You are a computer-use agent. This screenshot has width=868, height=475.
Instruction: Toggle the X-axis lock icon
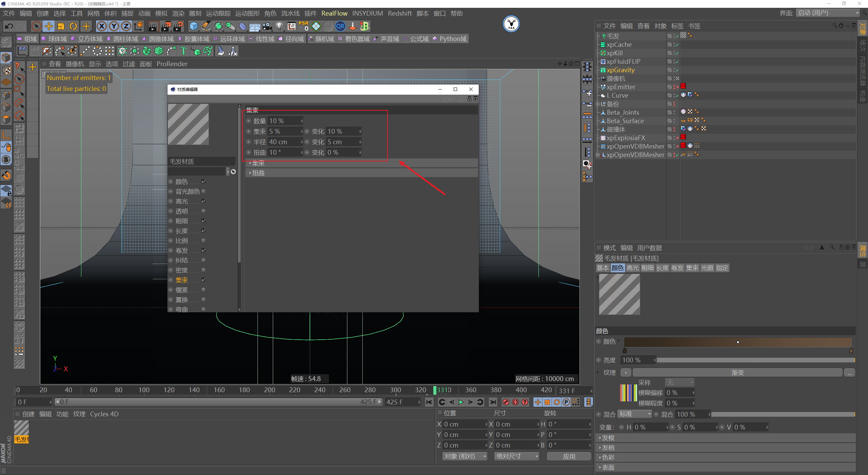102,26
